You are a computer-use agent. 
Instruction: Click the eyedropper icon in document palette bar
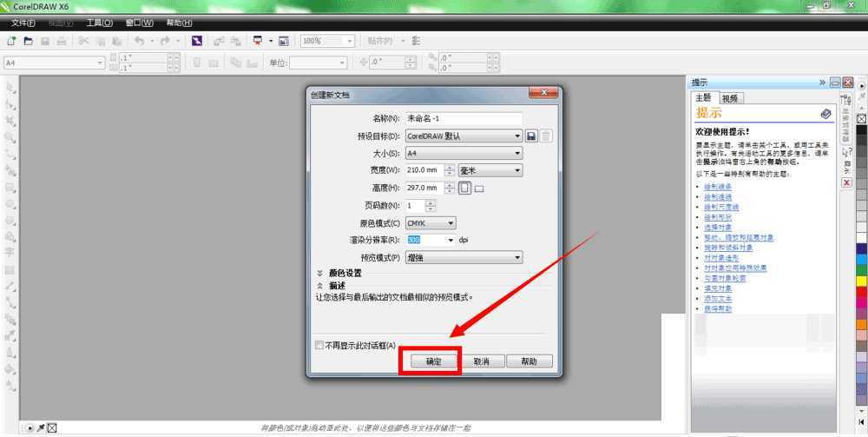point(42,427)
